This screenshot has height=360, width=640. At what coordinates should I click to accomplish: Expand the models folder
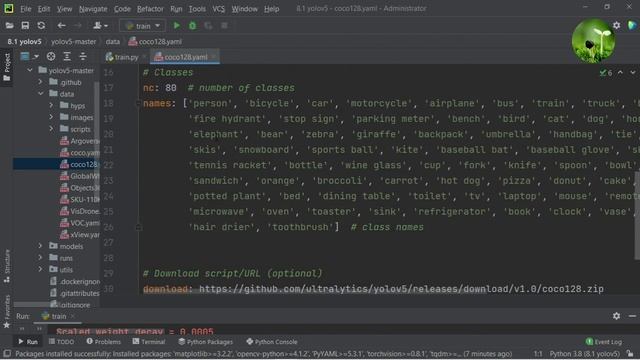click(40, 246)
